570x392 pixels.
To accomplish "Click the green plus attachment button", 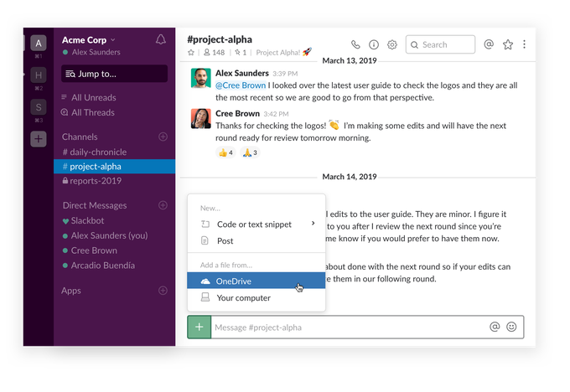I will point(199,327).
